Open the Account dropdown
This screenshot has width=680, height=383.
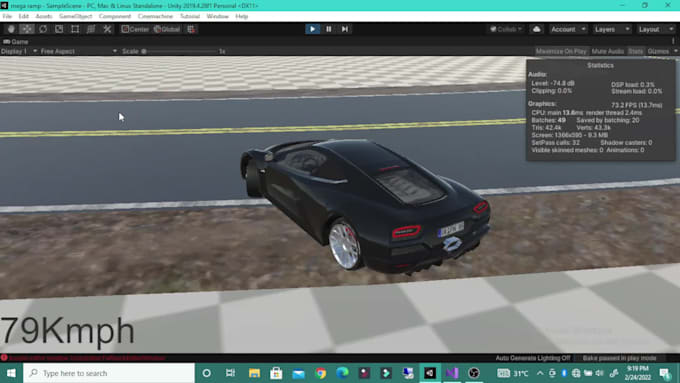coord(568,29)
